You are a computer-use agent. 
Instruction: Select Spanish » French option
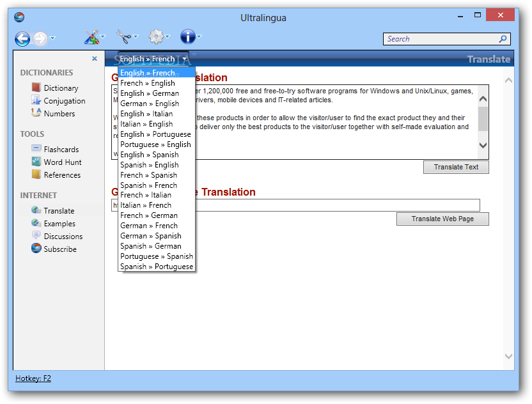click(157, 185)
